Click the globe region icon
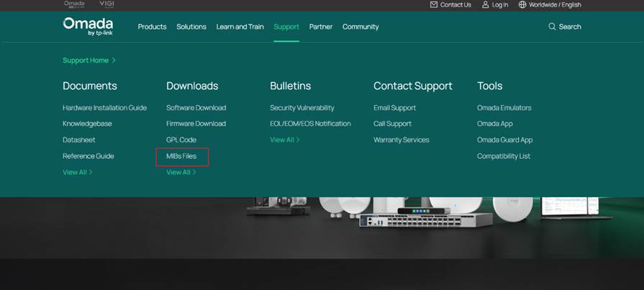 tap(522, 4)
